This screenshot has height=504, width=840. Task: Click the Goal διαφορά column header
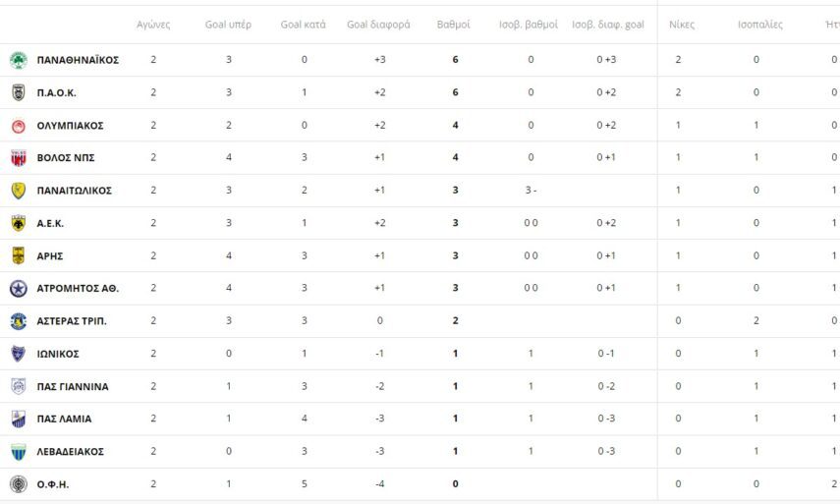(x=378, y=25)
